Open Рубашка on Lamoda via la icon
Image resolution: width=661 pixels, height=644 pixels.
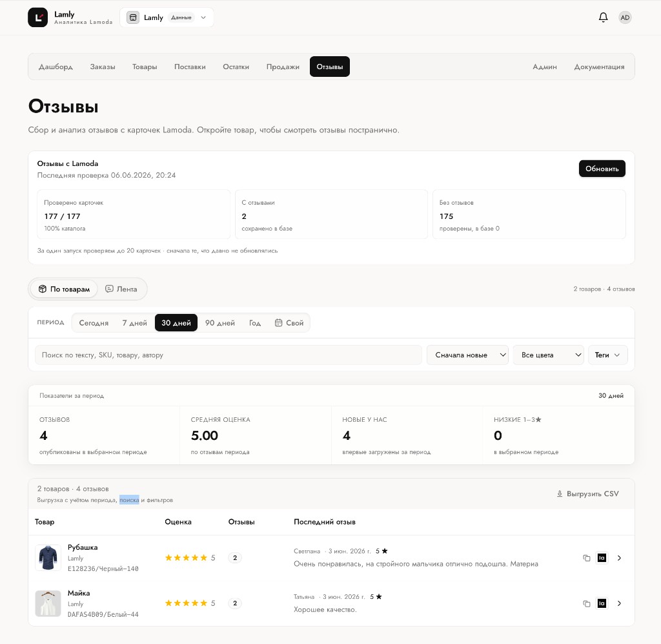tap(602, 558)
